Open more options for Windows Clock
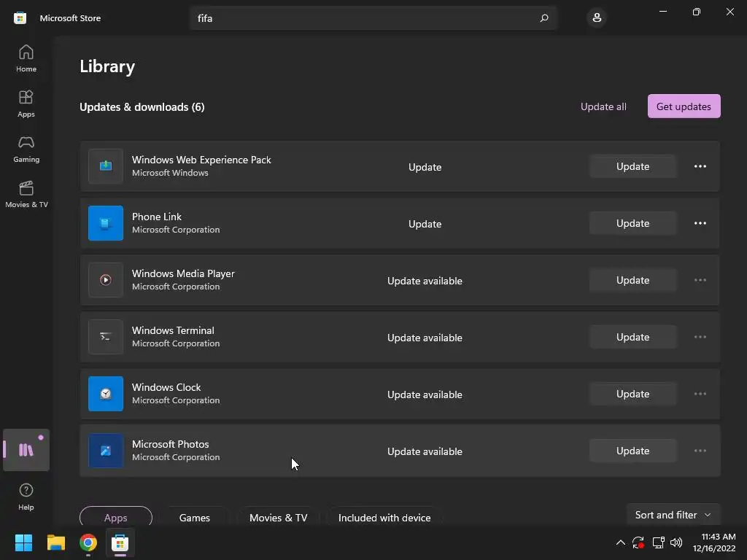Viewport: 747px width, 560px height. [700, 394]
